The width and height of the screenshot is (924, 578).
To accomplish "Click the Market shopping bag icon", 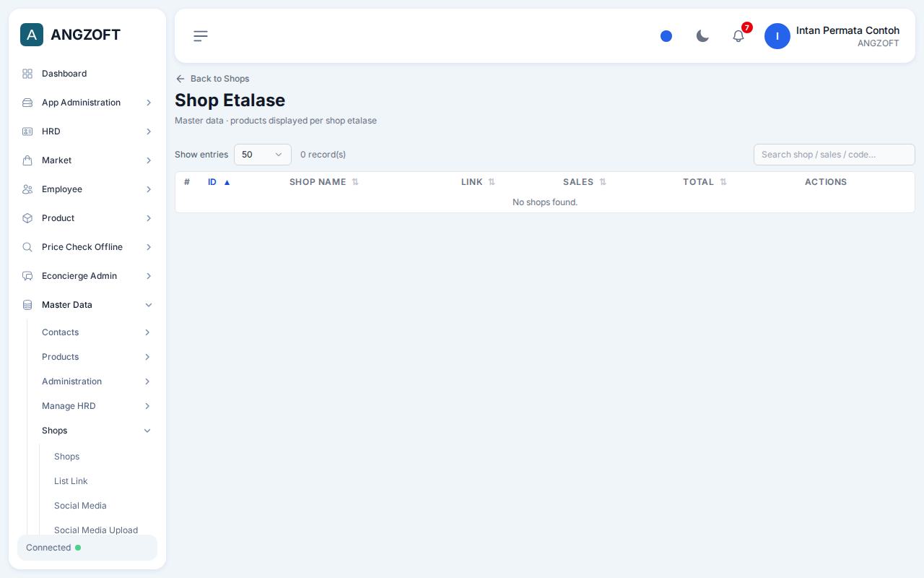I will pyautogui.click(x=27, y=160).
